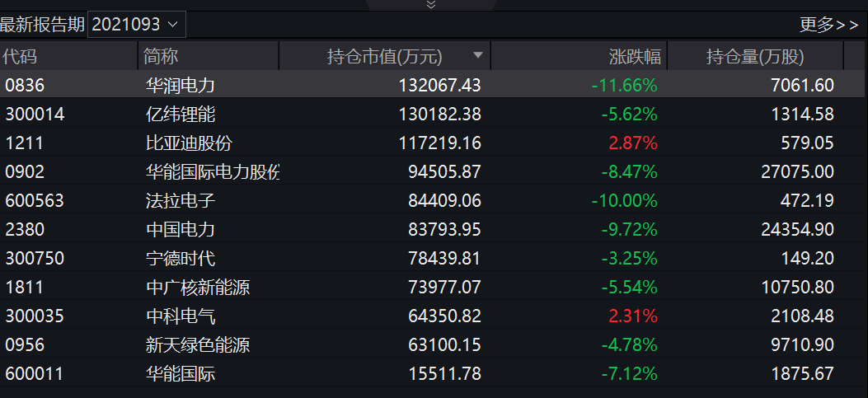Sort by 持仓市值(万元) column header
Viewport: 868px width, 398px height.
coord(385,56)
